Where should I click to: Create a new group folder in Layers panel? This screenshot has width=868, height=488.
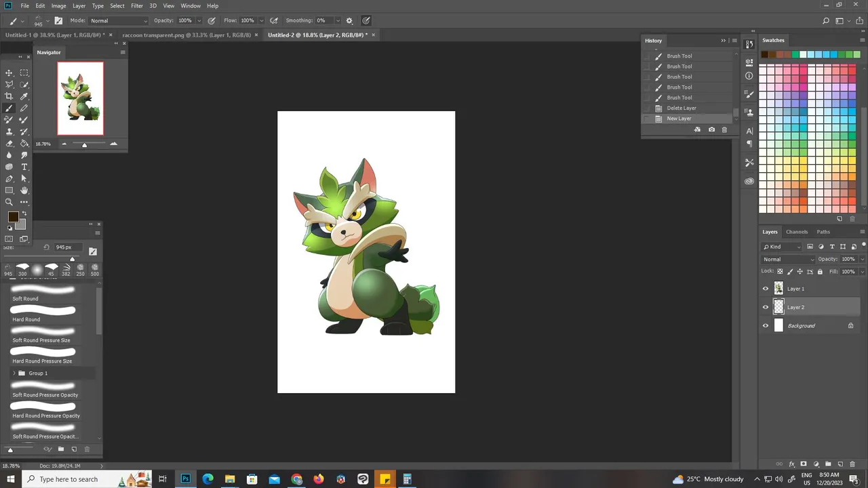[828, 464]
